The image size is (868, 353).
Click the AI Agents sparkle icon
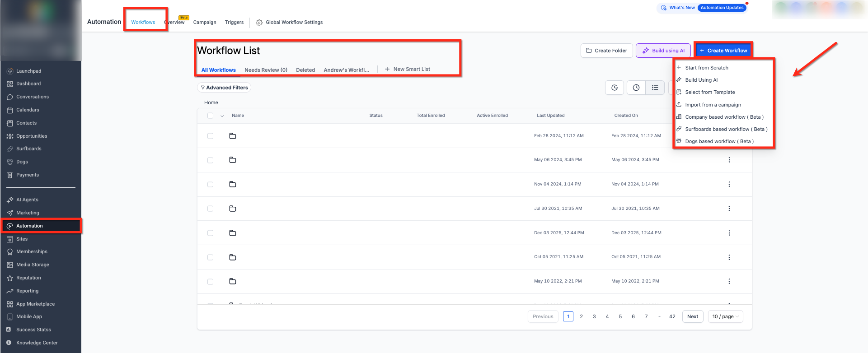pyautogui.click(x=10, y=200)
